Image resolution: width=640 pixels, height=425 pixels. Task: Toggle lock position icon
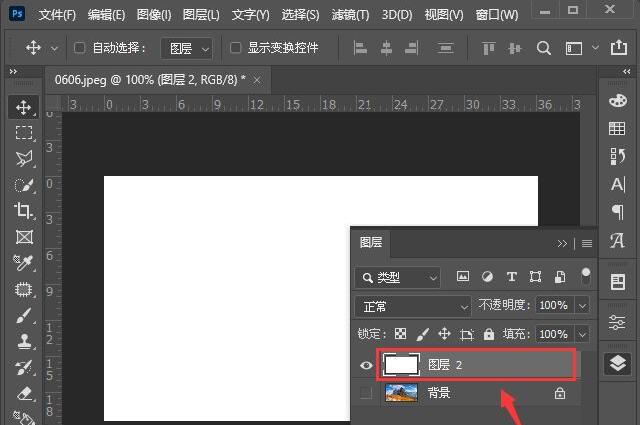[444, 334]
